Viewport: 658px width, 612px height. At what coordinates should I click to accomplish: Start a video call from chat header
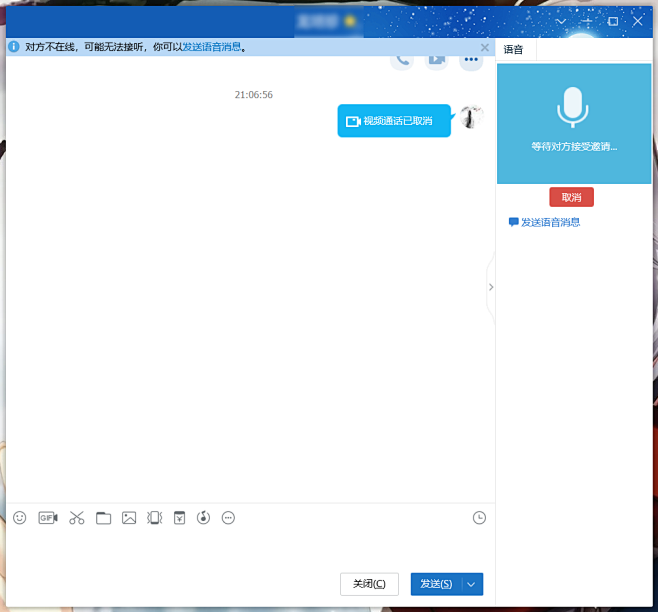point(436,60)
